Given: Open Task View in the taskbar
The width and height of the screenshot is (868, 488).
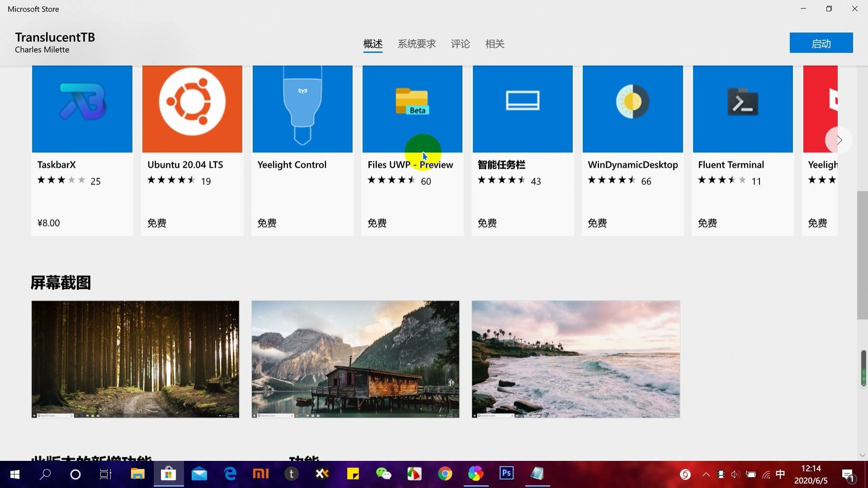Looking at the screenshot, I should tap(106, 474).
